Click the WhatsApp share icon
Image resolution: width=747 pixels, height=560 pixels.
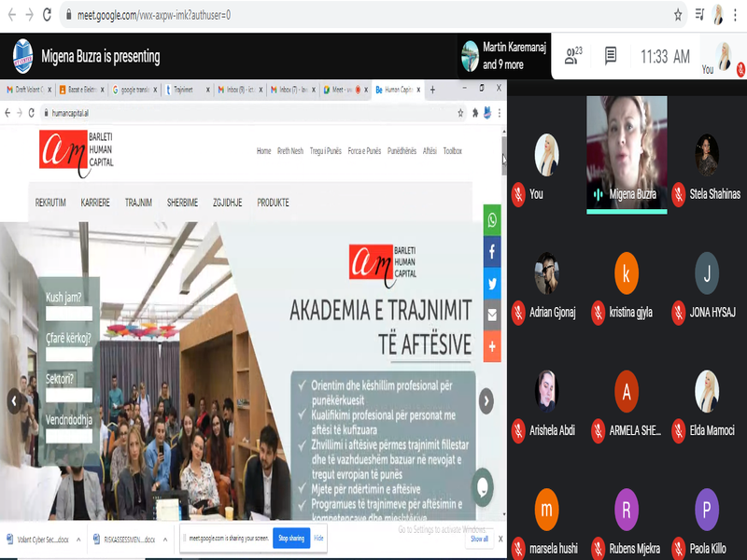tap(492, 220)
